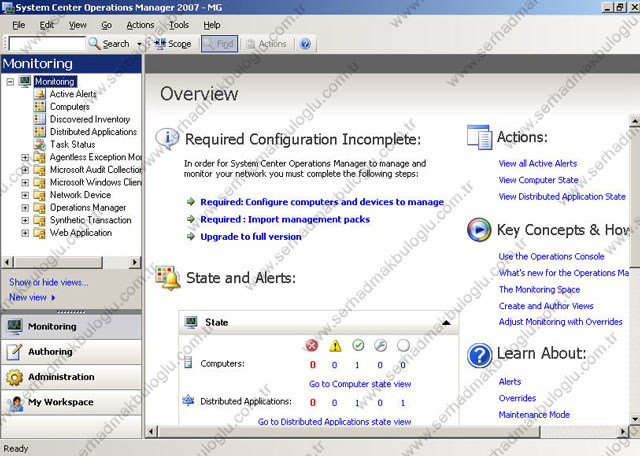Click the Learn About question mark icon
Screen dimensions: 640x456
pos(479,355)
